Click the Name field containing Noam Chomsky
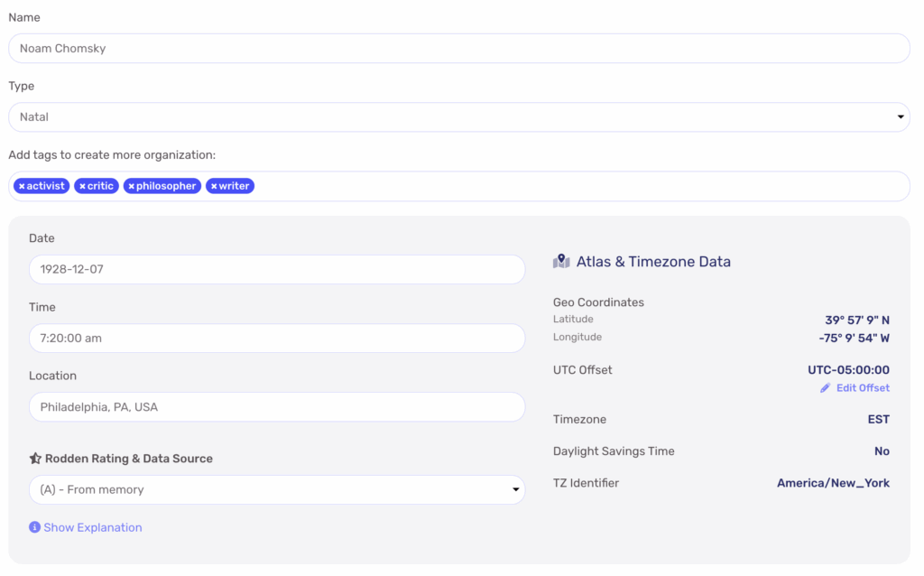Viewport: 924px width, 576px height. coord(458,49)
